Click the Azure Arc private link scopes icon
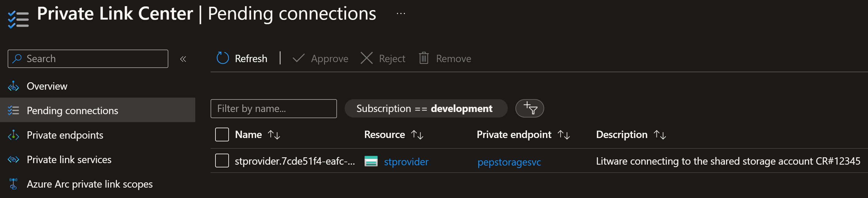This screenshot has height=198, width=868. pos(13,184)
